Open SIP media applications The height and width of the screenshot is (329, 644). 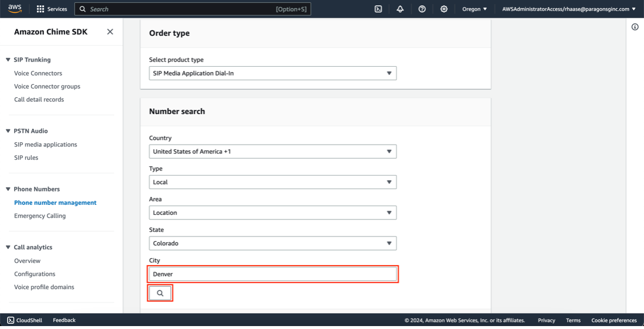[46, 145]
